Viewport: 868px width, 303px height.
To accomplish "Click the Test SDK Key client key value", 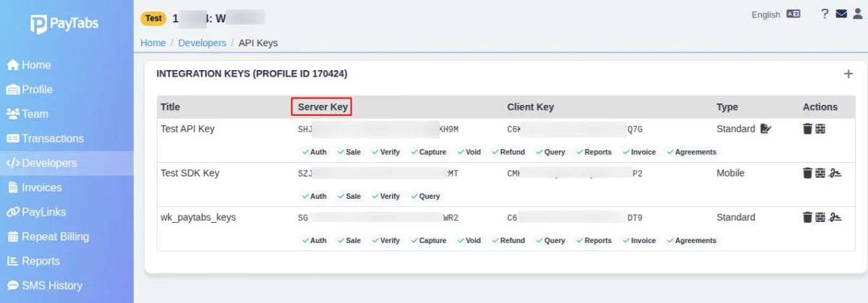I will click(x=575, y=174).
